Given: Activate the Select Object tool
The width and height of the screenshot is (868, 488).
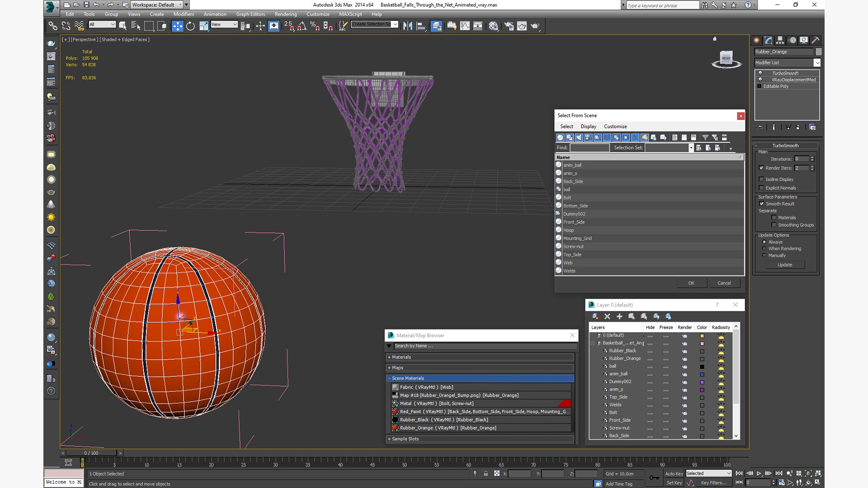Looking at the screenshot, I should pyautogui.click(x=123, y=26).
